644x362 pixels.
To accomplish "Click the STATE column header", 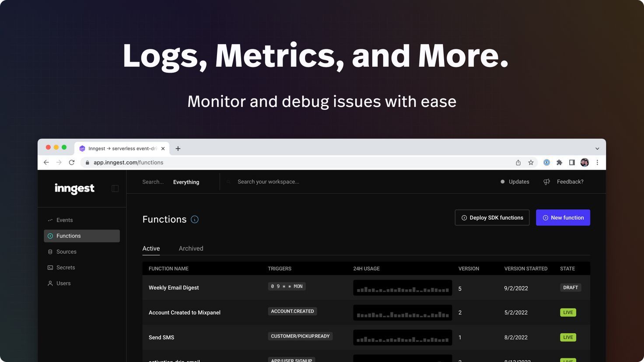I will click(x=567, y=268).
